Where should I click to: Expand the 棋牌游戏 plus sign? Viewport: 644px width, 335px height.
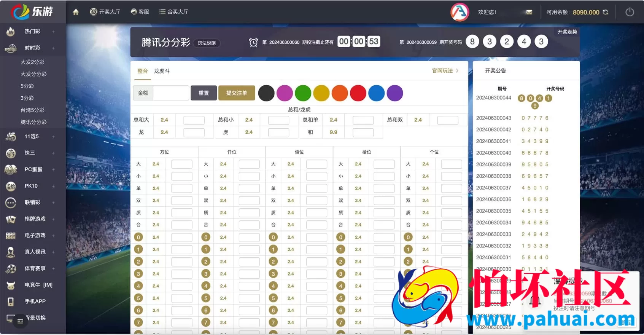[53, 219]
